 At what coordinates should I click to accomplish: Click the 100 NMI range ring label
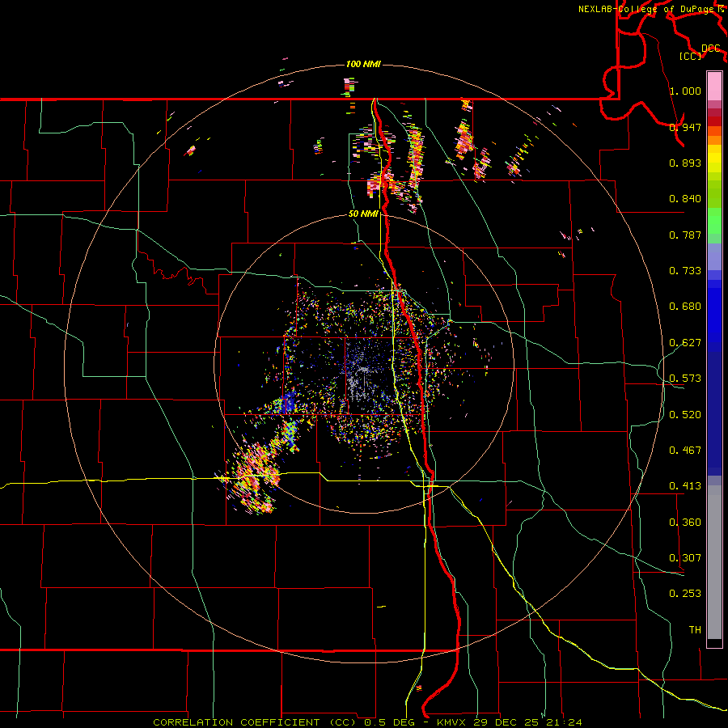pyautogui.click(x=363, y=64)
